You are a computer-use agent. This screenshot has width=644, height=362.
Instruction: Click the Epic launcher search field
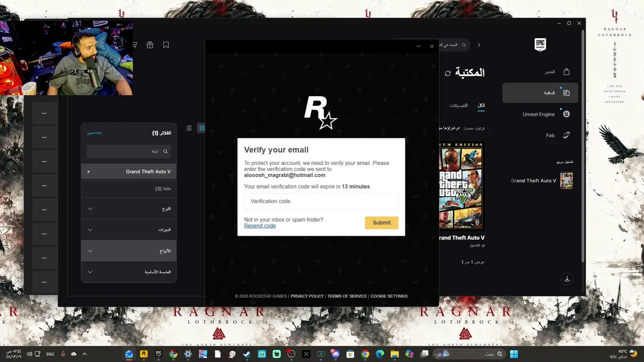pos(454,45)
